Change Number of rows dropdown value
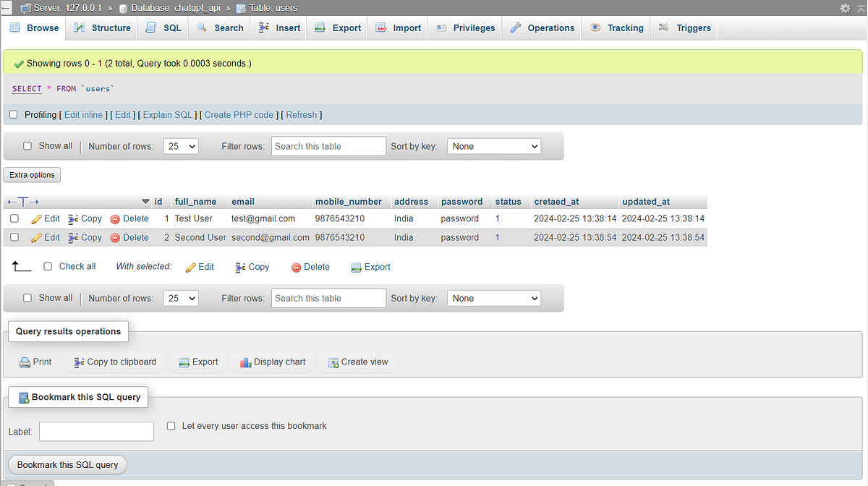The image size is (868, 486). [181, 146]
